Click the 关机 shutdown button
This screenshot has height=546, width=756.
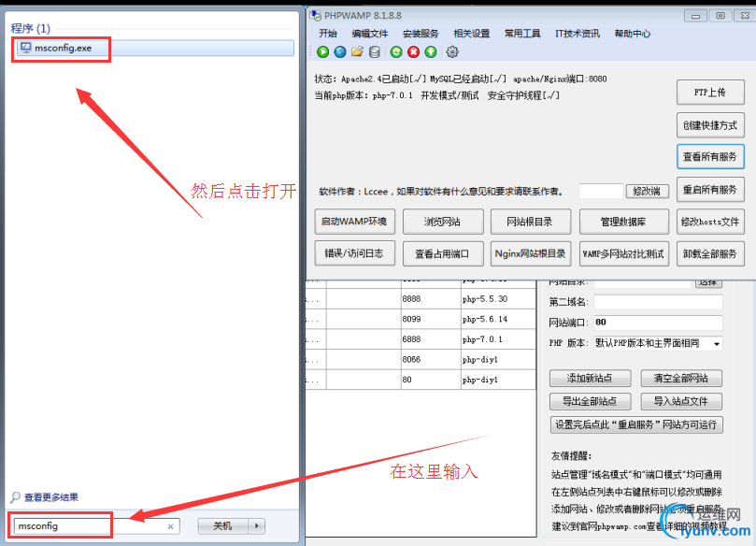pyautogui.click(x=223, y=525)
